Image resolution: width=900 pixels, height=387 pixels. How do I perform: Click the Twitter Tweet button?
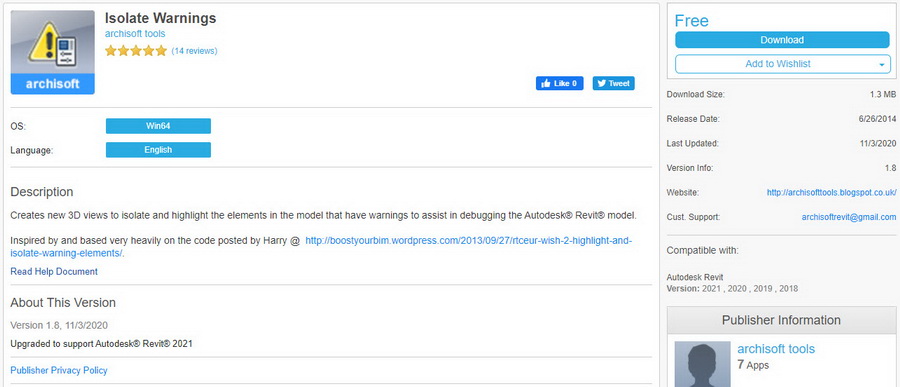coord(614,83)
